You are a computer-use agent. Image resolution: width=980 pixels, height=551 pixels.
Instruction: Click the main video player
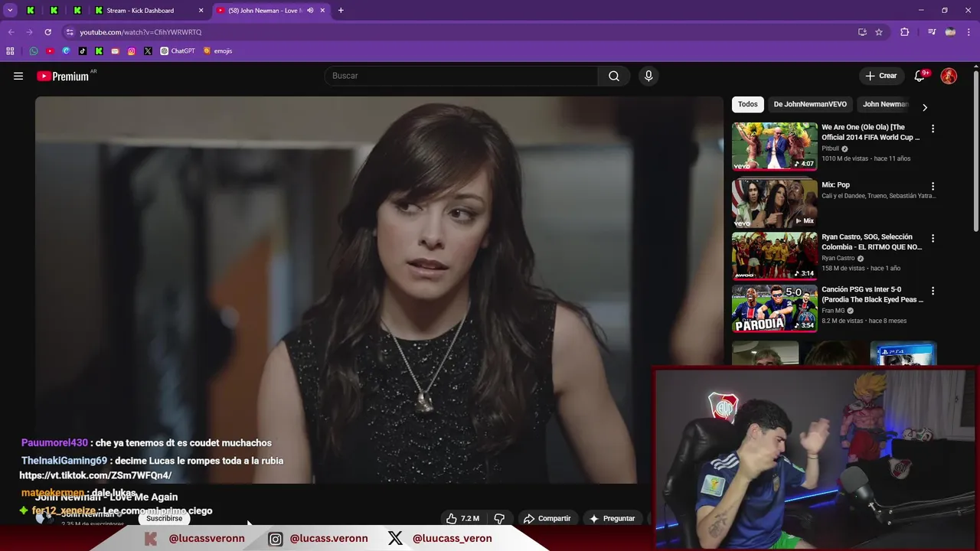[x=379, y=289]
